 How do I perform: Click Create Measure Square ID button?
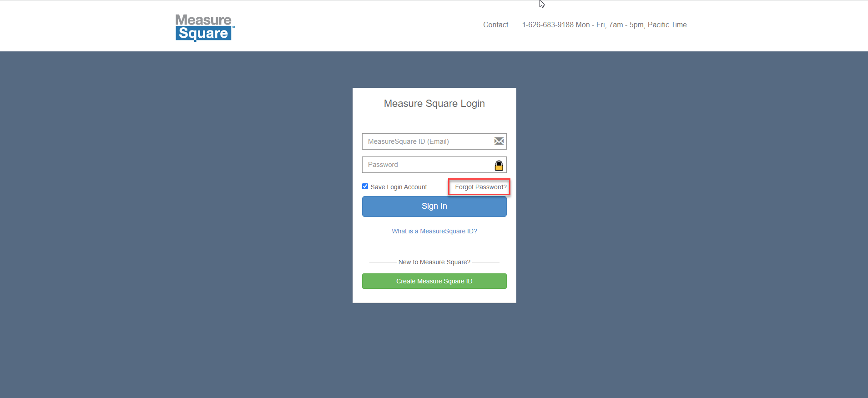pyautogui.click(x=434, y=281)
